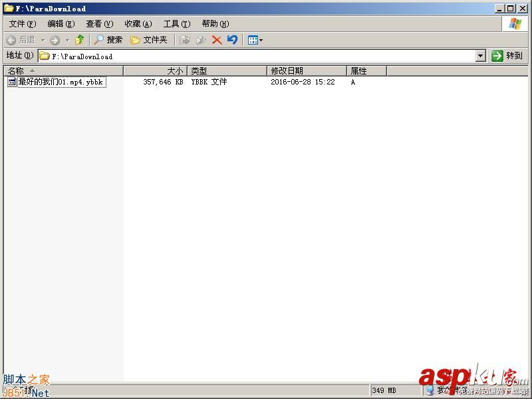
Task: Click the Copy To folder icon
Action: coord(201,39)
